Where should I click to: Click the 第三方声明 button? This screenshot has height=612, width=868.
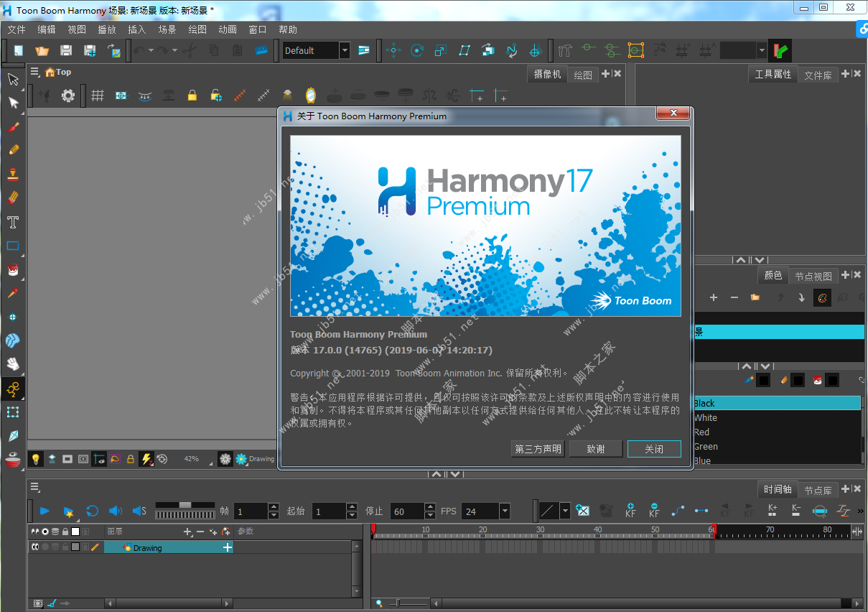(x=537, y=448)
